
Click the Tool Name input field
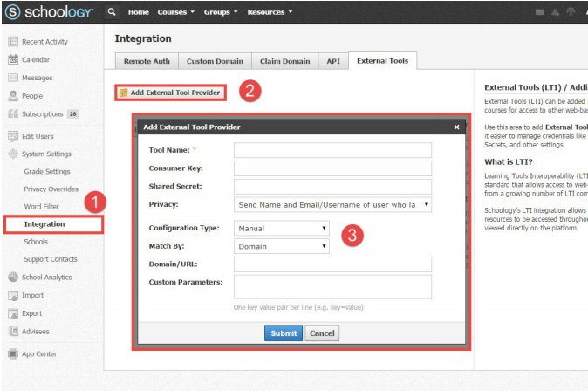coord(332,150)
